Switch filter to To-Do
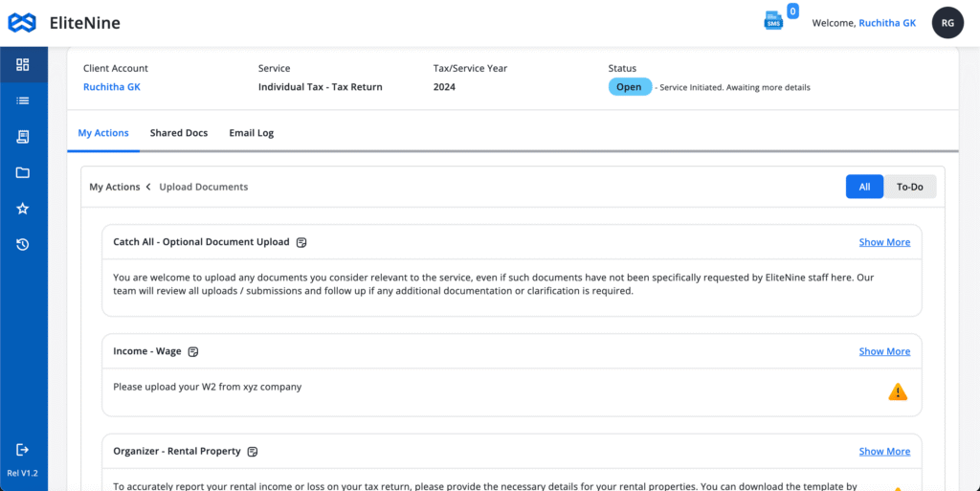 coord(909,187)
